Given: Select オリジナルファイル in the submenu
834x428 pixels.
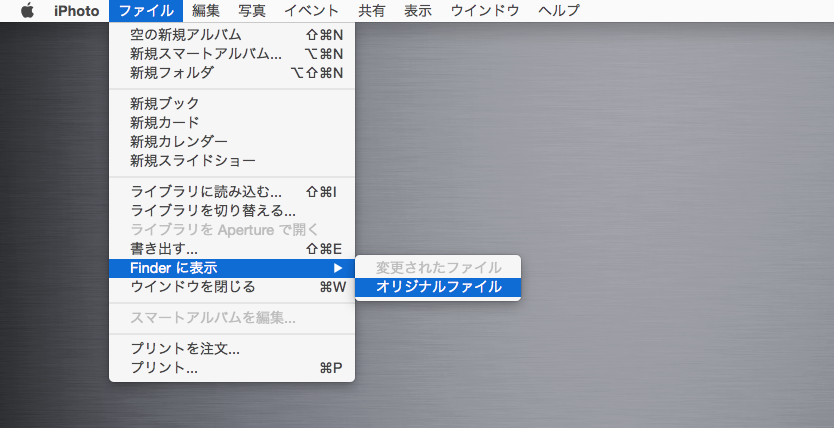Looking at the screenshot, I should coord(438,287).
